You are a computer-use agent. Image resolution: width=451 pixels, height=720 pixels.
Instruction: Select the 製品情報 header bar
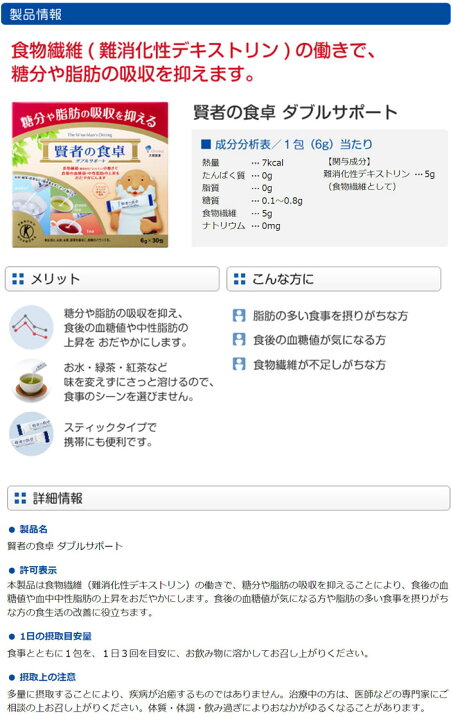[x=226, y=14]
